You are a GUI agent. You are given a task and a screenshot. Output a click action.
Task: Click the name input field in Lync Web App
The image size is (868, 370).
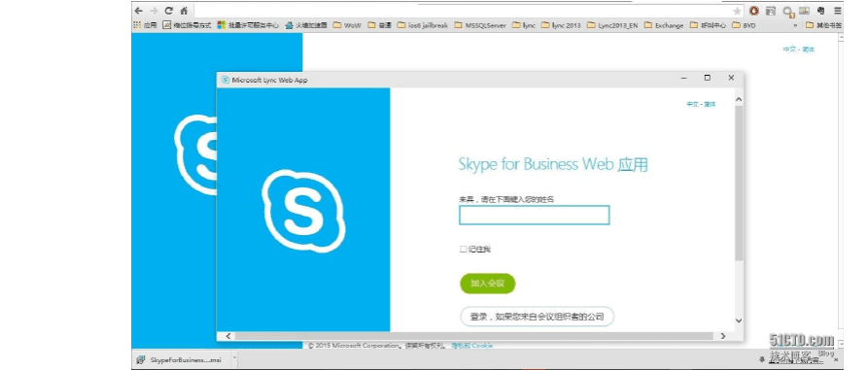click(535, 216)
